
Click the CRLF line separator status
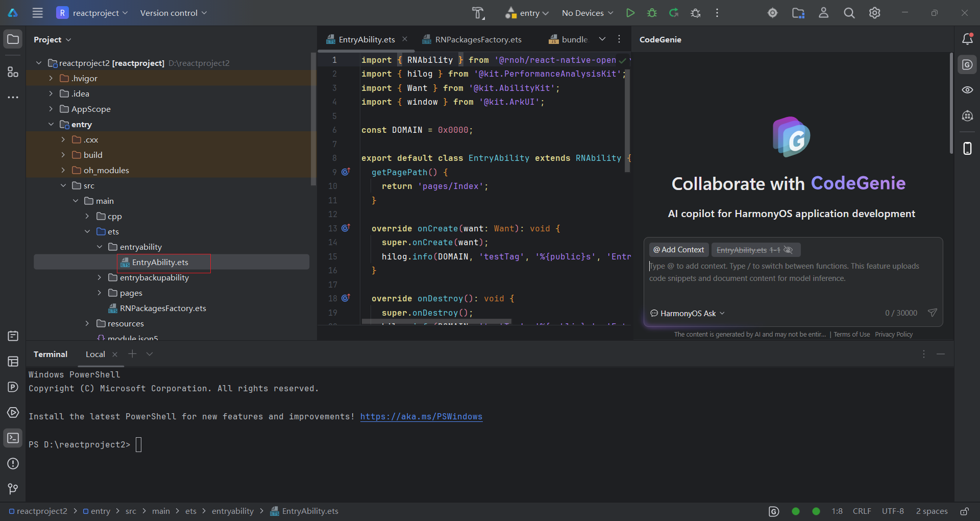pyautogui.click(x=862, y=511)
